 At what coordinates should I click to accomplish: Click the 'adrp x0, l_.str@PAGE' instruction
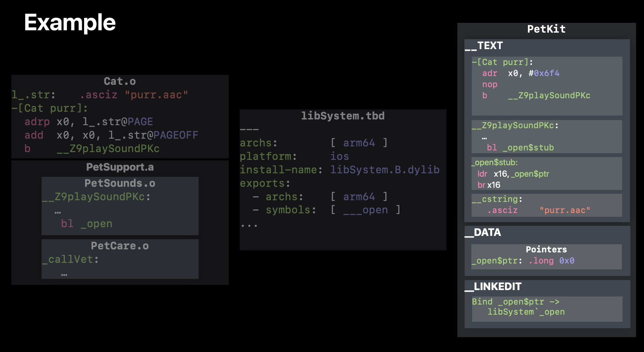click(89, 121)
